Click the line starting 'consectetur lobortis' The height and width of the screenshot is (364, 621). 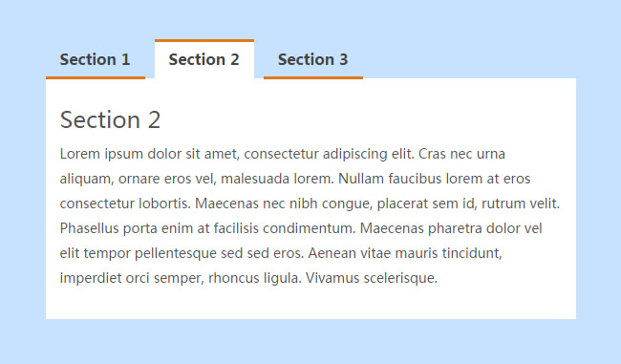tap(310, 203)
